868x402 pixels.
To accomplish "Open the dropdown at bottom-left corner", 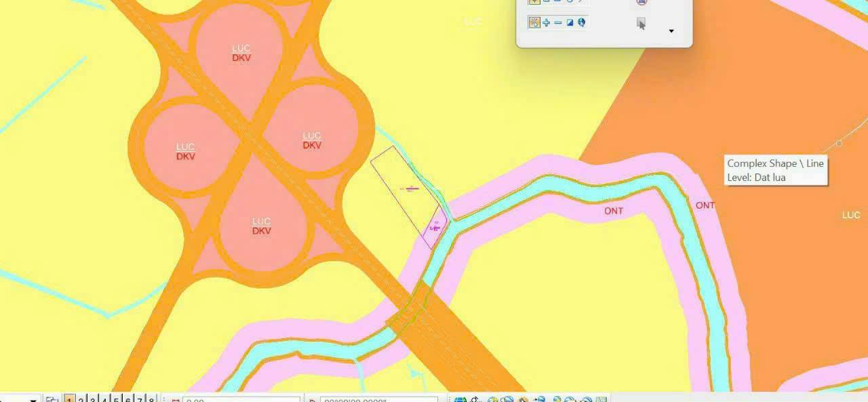I will (33, 399).
